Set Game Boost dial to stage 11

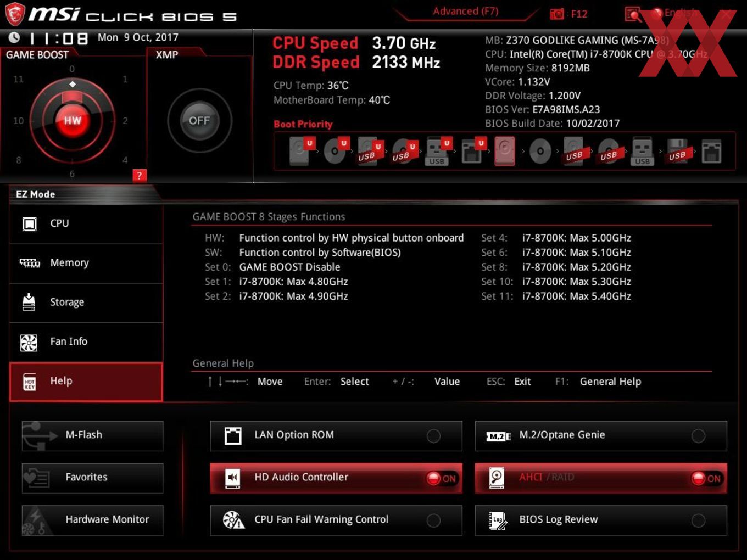point(18,79)
